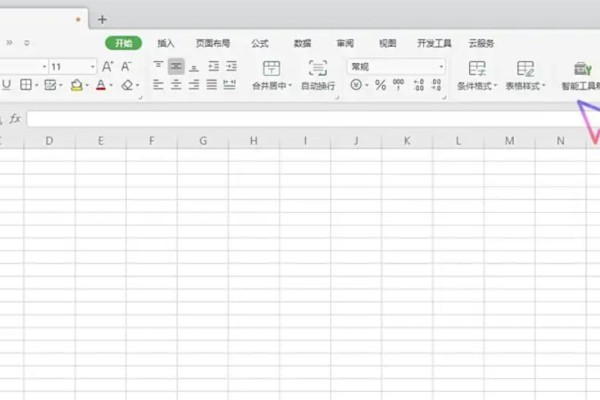Toggle middle vertical alignment
The height and width of the screenshot is (400, 600).
point(176,66)
